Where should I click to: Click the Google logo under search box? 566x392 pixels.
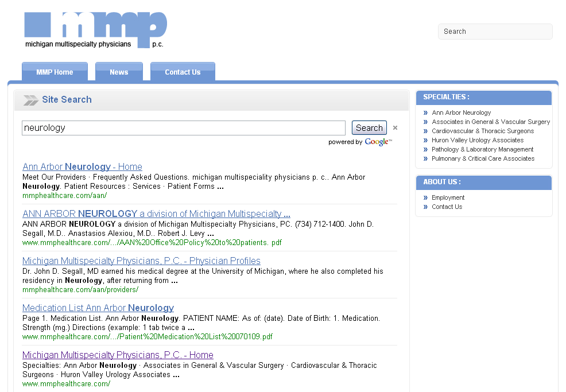pos(377,142)
